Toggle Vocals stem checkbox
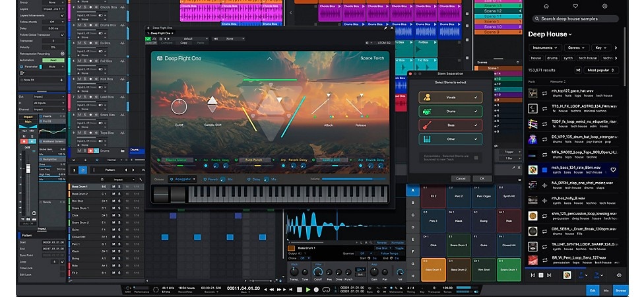Image resolution: width=644 pixels, height=297 pixels. [x=476, y=98]
